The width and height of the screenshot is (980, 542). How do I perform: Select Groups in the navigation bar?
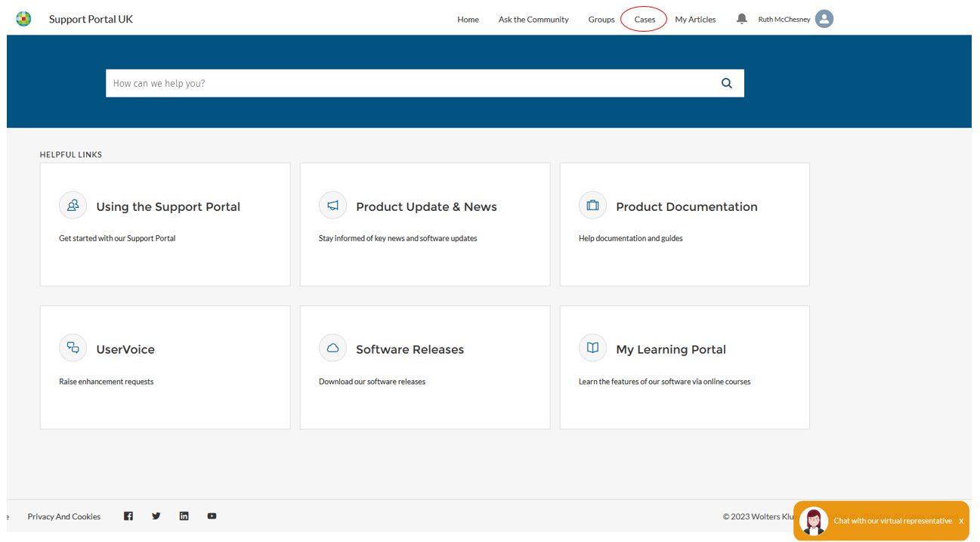601,19
